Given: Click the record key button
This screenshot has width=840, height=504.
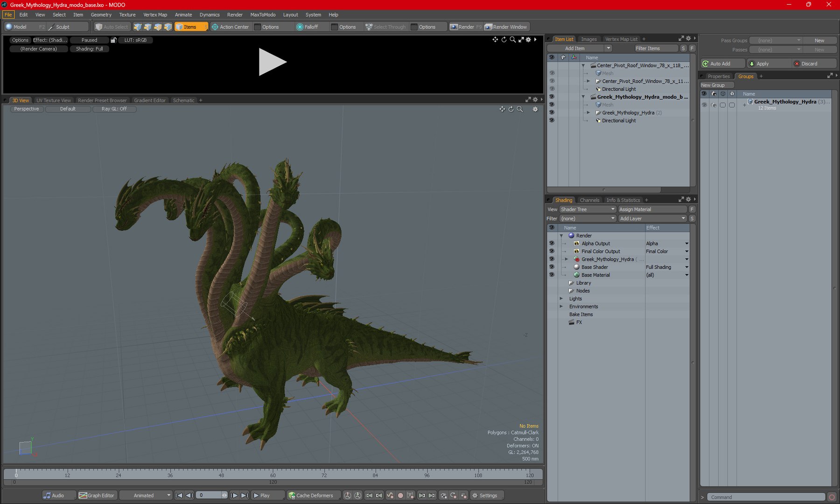Looking at the screenshot, I should (x=400, y=496).
